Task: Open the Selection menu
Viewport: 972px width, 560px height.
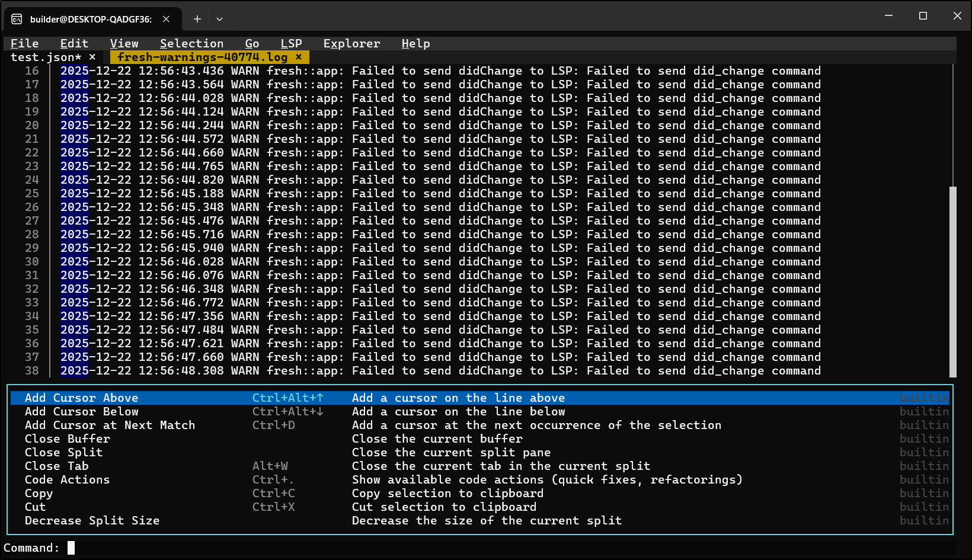Action: coord(191,43)
